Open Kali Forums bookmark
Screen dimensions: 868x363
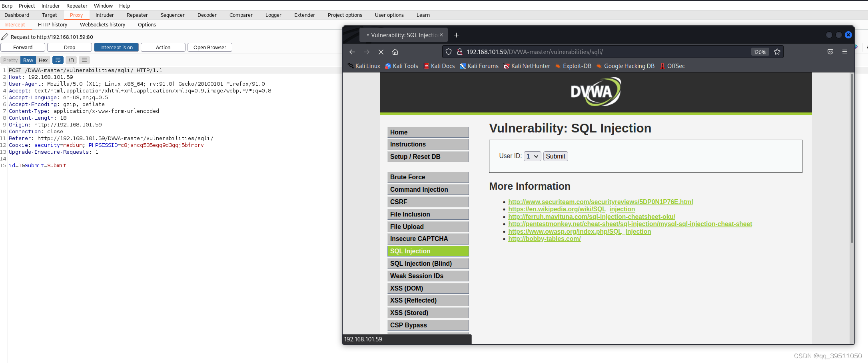pos(479,66)
